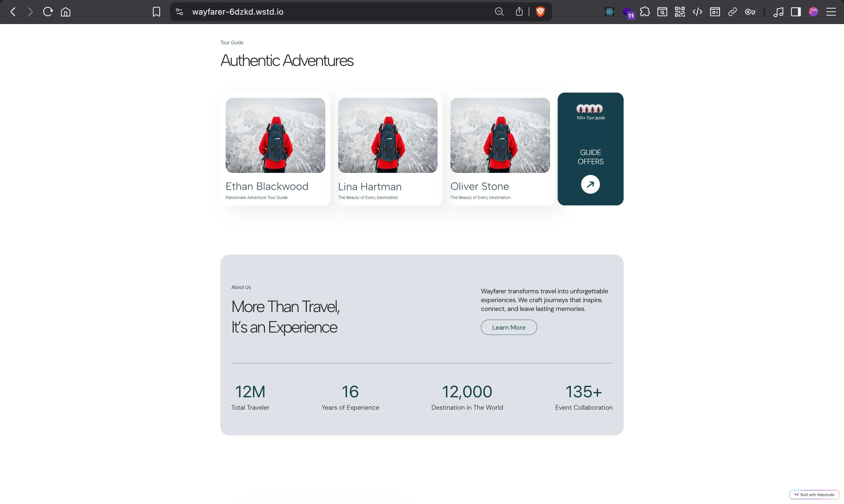This screenshot has width=844, height=504.
Task: Open the music playlist icon
Action: [x=778, y=12]
